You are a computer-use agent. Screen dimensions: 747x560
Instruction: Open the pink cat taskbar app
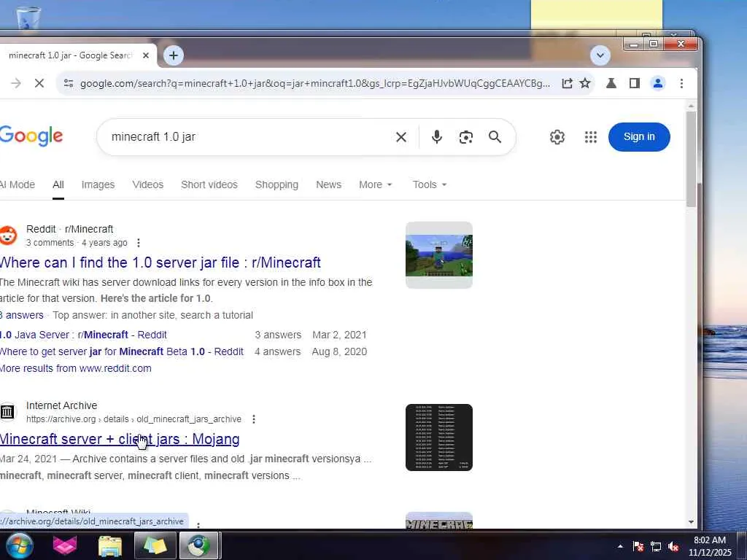point(65,545)
